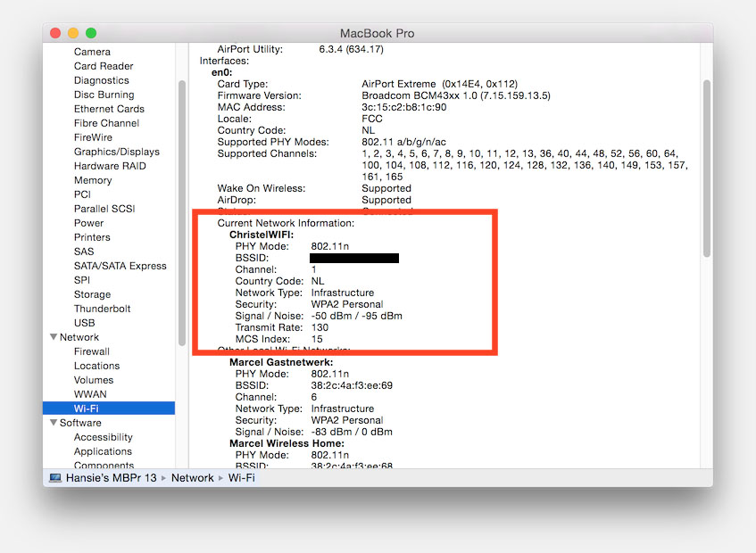The height and width of the screenshot is (553, 756).
Task: Select Ethernet Cards in sidebar
Action: click(109, 109)
